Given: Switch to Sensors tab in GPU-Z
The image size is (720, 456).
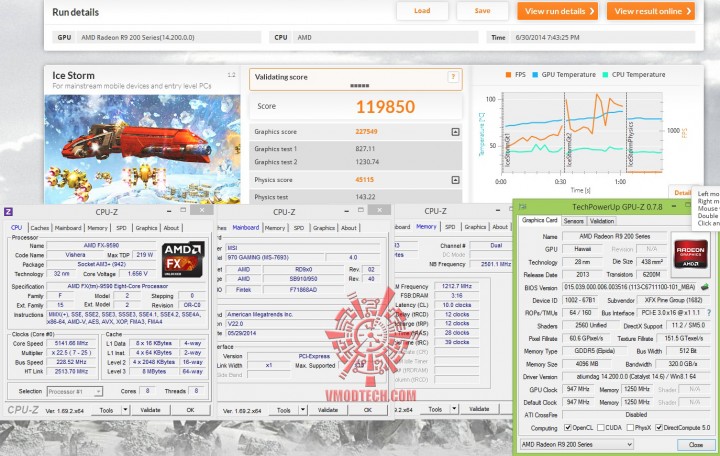Looking at the screenshot, I should point(574,221).
